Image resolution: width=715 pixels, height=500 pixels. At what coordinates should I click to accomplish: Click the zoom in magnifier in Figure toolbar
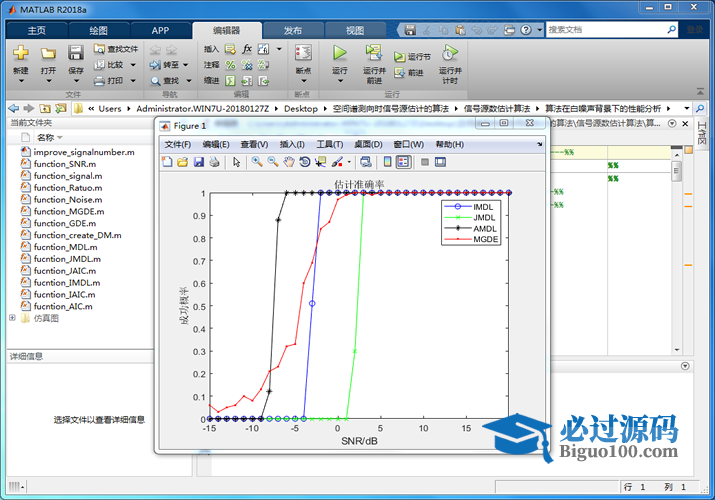point(257,161)
